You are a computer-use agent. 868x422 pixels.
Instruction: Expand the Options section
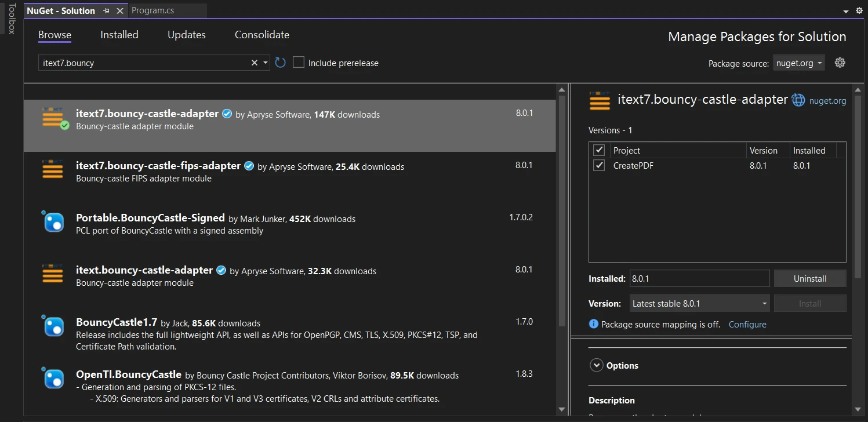[x=596, y=365]
